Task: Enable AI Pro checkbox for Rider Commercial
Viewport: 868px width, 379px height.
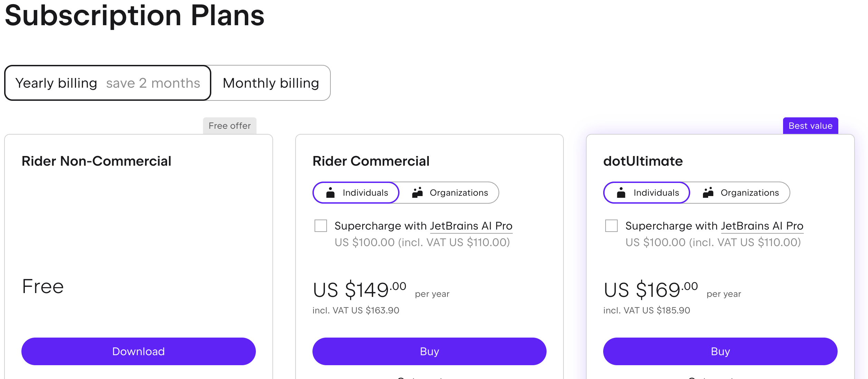Action: tap(321, 226)
